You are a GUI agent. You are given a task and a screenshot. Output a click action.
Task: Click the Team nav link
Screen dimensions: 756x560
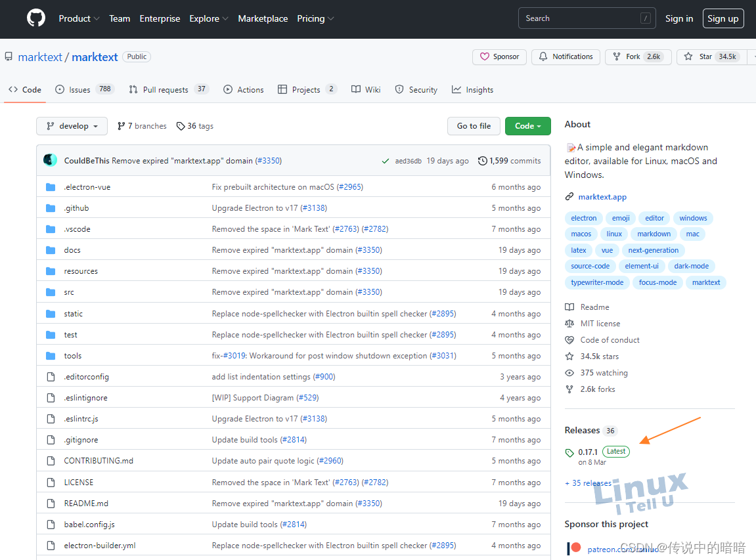tap(120, 18)
